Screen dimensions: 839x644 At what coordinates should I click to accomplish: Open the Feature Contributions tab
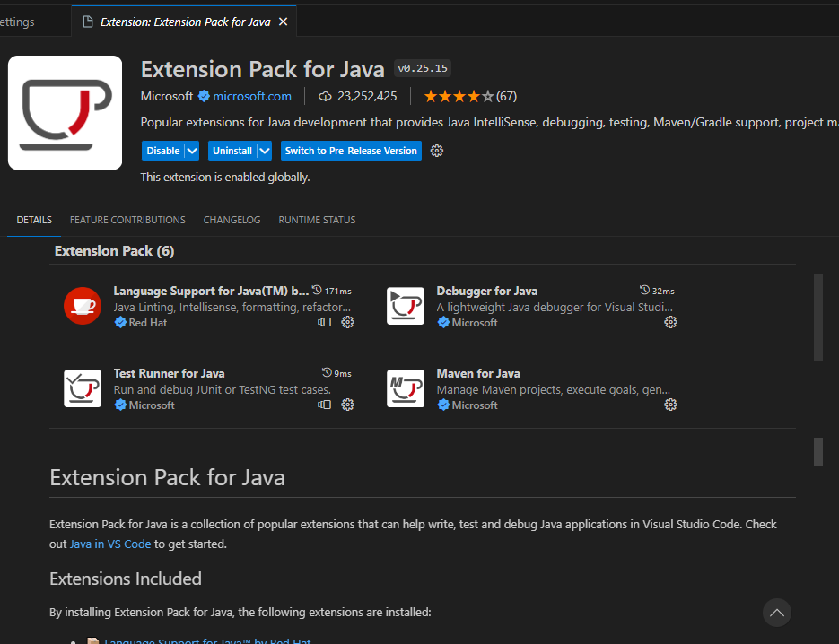(127, 220)
